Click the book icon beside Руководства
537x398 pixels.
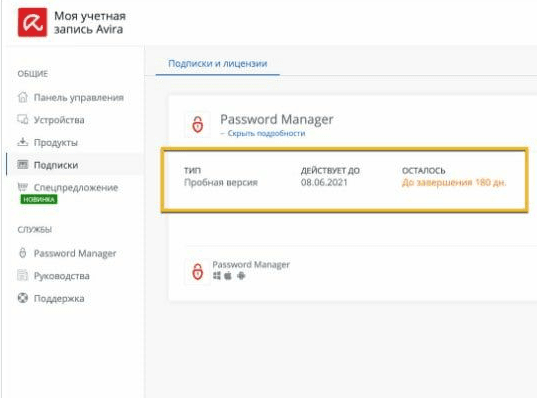coord(23,275)
